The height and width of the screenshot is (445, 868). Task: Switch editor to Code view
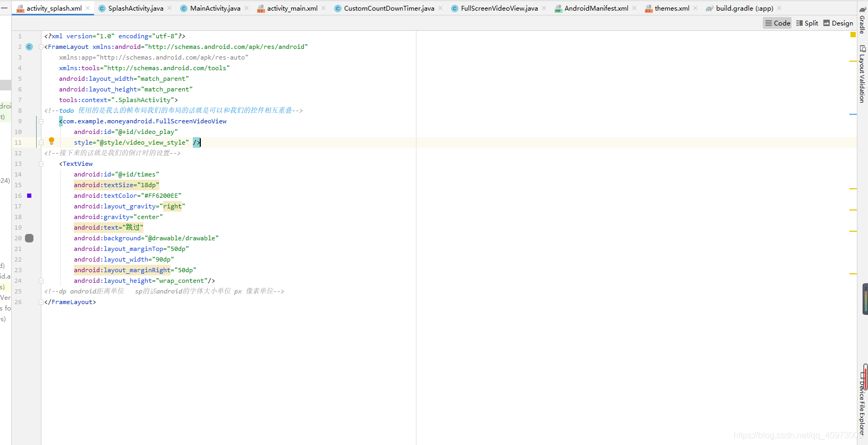click(778, 23)
